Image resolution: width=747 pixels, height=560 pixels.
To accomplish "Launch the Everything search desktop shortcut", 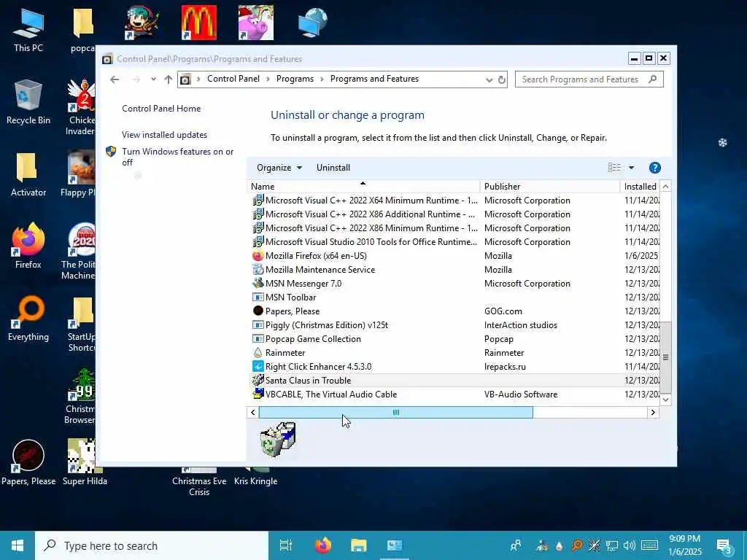I will (28, 318).
